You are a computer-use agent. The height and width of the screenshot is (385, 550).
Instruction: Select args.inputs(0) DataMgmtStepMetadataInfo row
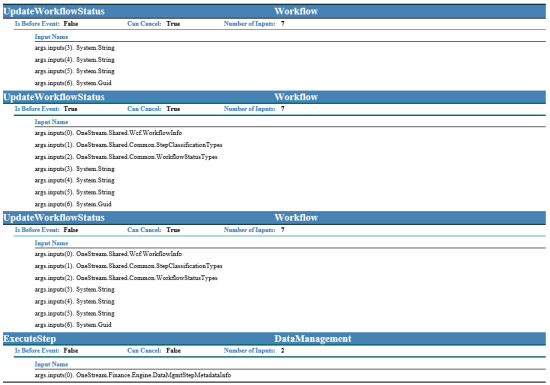point(133,375)
